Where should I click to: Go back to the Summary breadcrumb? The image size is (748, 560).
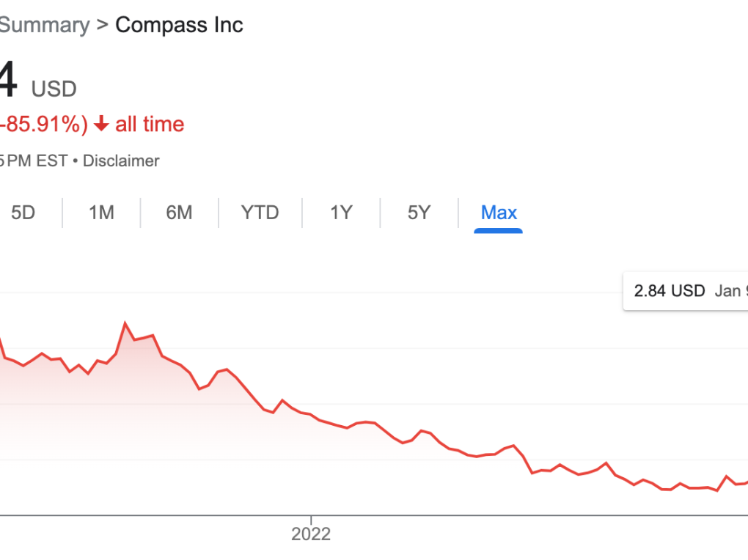44,25
